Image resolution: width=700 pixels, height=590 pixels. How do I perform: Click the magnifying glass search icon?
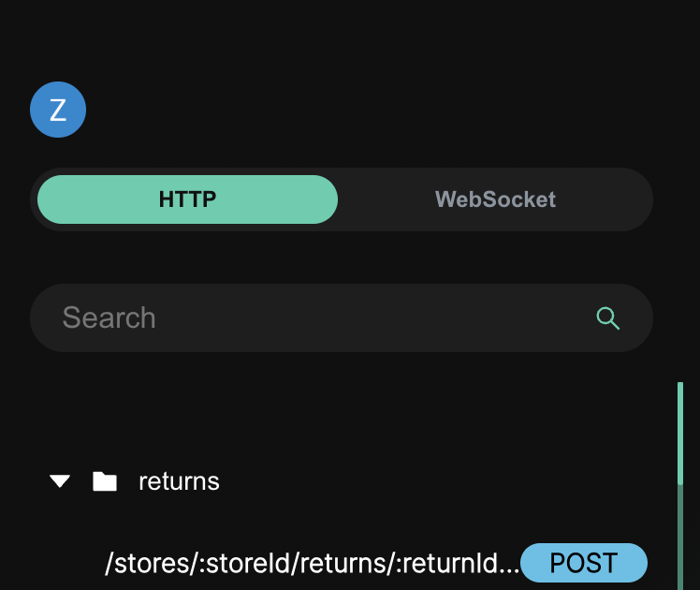coord(608,318)
